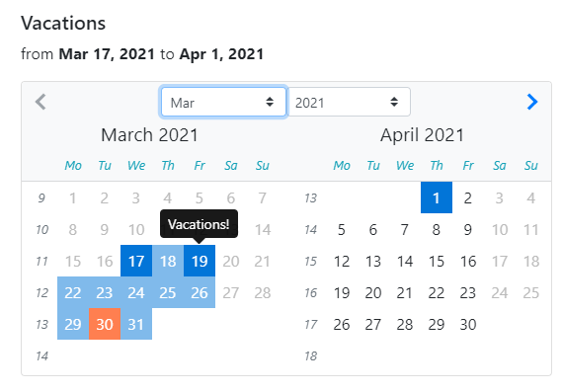This screenshot has width=562, height=392.
Task: Choose April 5 in week 14
Action: tap(342, 229)
